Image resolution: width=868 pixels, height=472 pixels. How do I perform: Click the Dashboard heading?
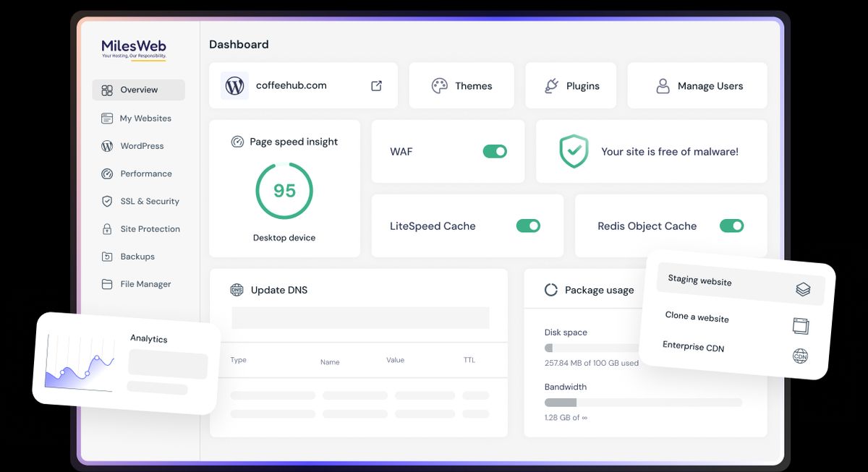point(239,44)
